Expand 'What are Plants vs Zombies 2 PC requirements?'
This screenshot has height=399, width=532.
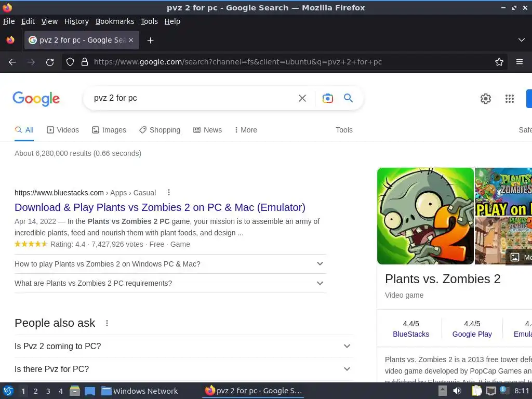coord(170,283)
